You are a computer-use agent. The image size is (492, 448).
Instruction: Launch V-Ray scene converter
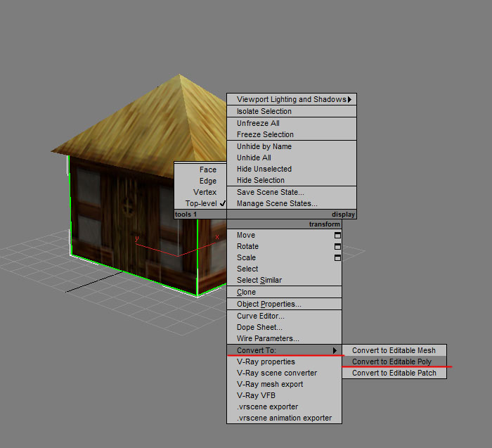click(284, 373)
